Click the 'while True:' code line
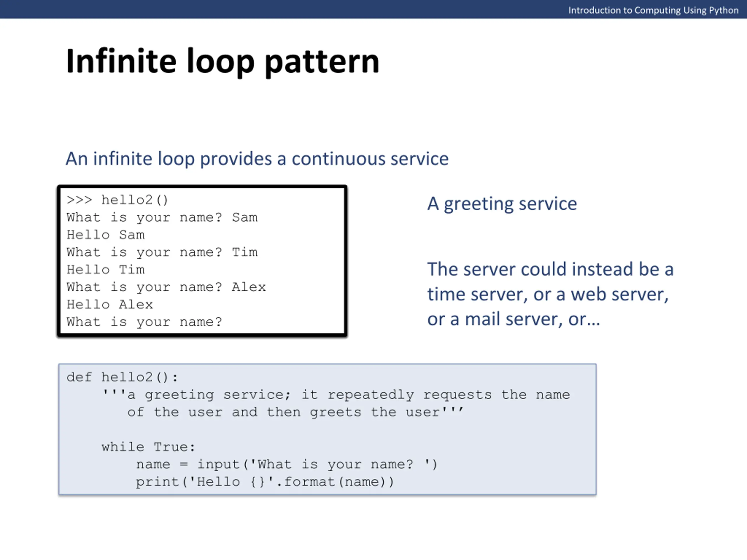The width and height of the screenshot is (747, 560). (x=148, y=447)
